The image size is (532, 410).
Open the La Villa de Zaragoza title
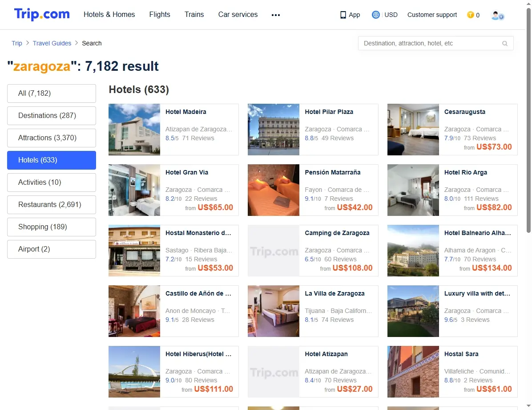(335, 293)
